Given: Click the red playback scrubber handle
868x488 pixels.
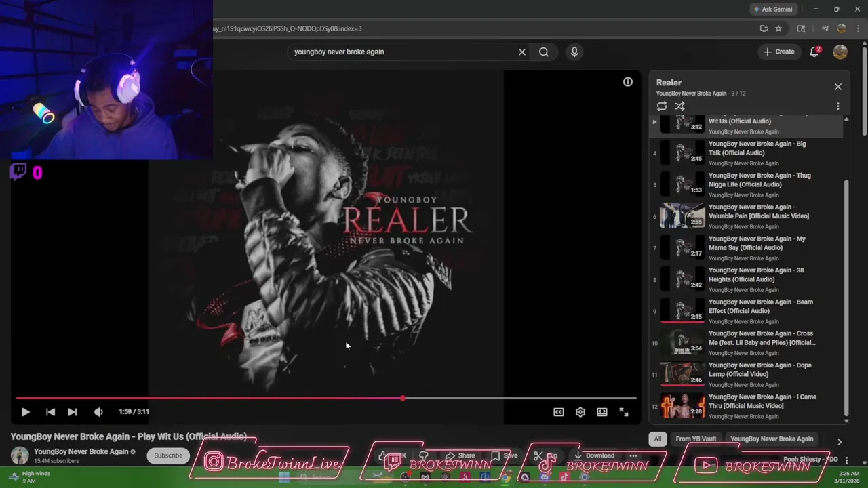Looking at the screenshot, I should tap(403, 399).
